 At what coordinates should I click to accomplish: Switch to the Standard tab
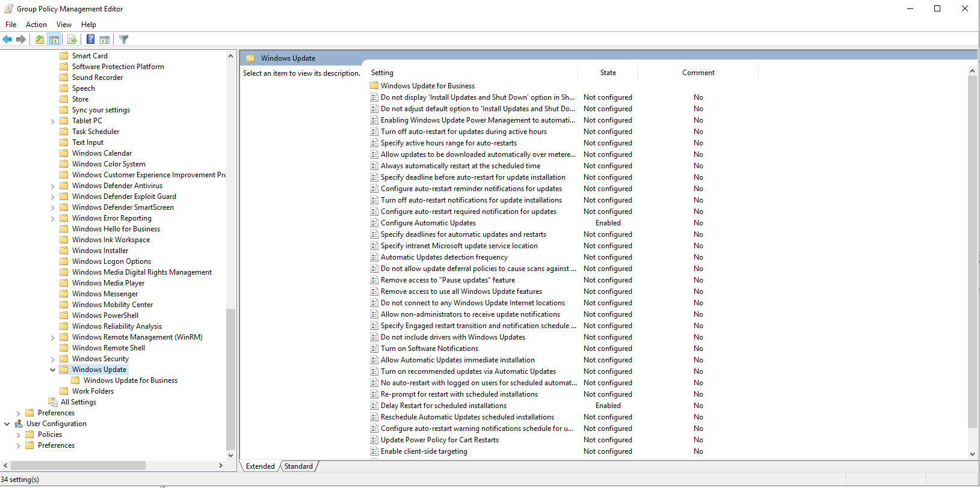[x=298, y=466]
